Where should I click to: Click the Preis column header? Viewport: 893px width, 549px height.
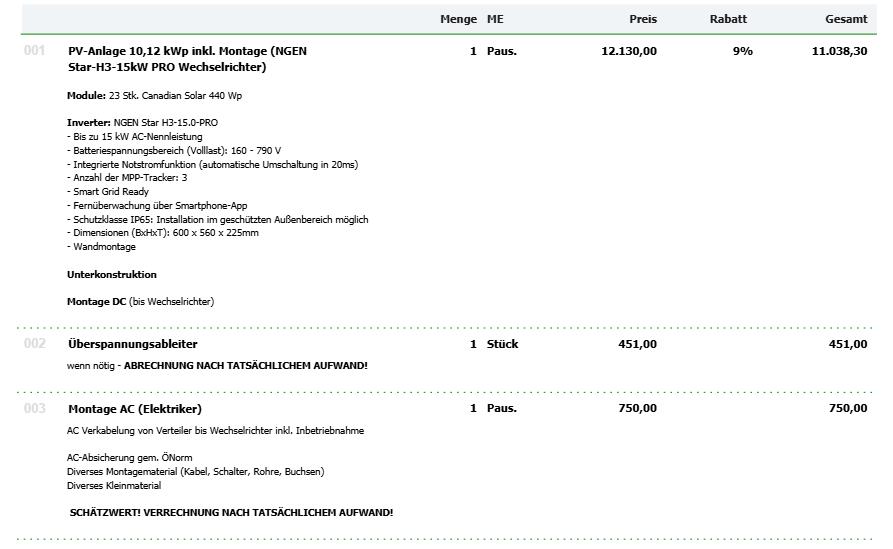[642, 19]
